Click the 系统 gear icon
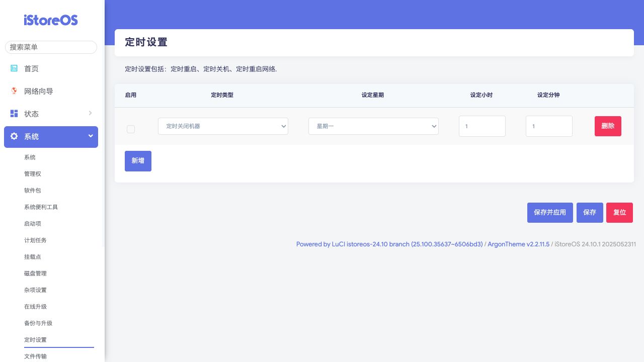 point(14,136)
